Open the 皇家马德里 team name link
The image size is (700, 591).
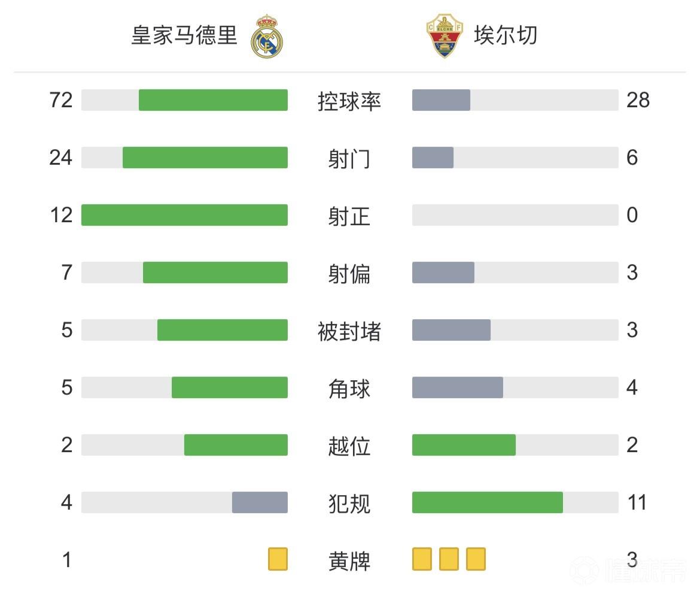[x=184, y=35]
